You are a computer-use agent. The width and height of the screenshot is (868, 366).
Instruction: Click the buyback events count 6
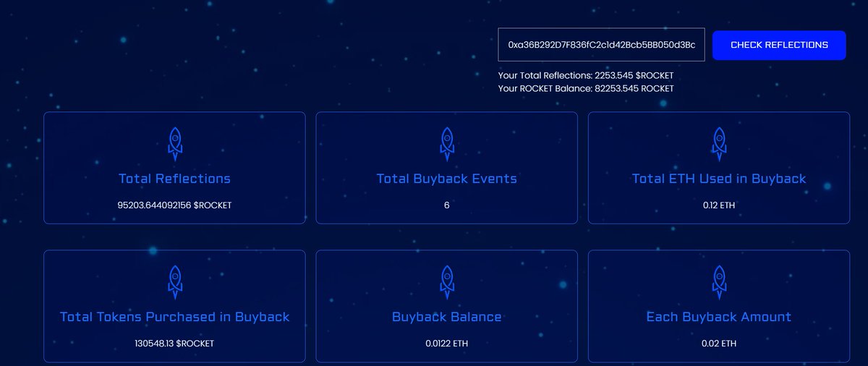(x=447, y=205)
